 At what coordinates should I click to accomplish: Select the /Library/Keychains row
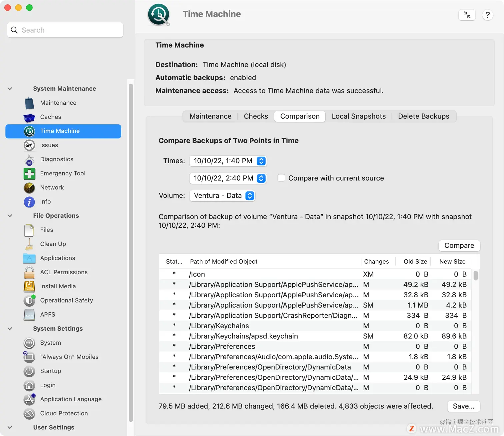[315, 326]
